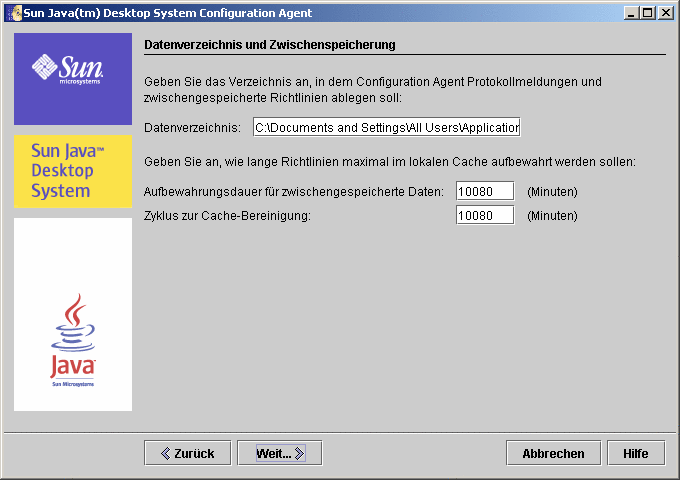Close the Configuration Agent window
The height and width of the screenshot is (480, 680).
point(666,13)
